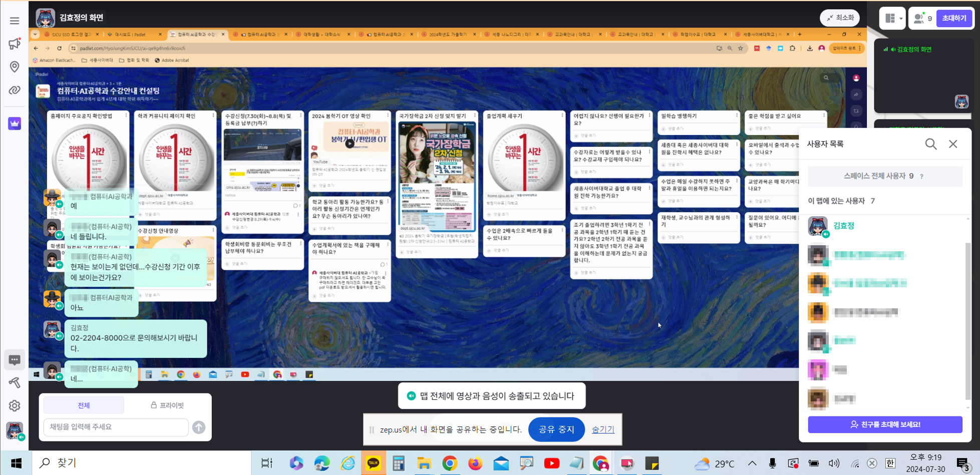This screenshot has width=980, height=475.
Task: Click the chat send arrow button
Action: 199,427
